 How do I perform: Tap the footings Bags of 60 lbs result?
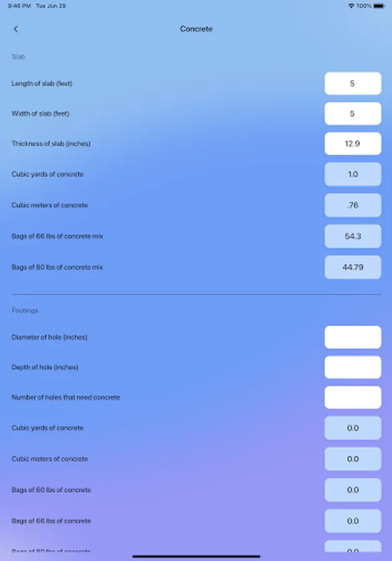pyautogui.click(x=352, y=490)
